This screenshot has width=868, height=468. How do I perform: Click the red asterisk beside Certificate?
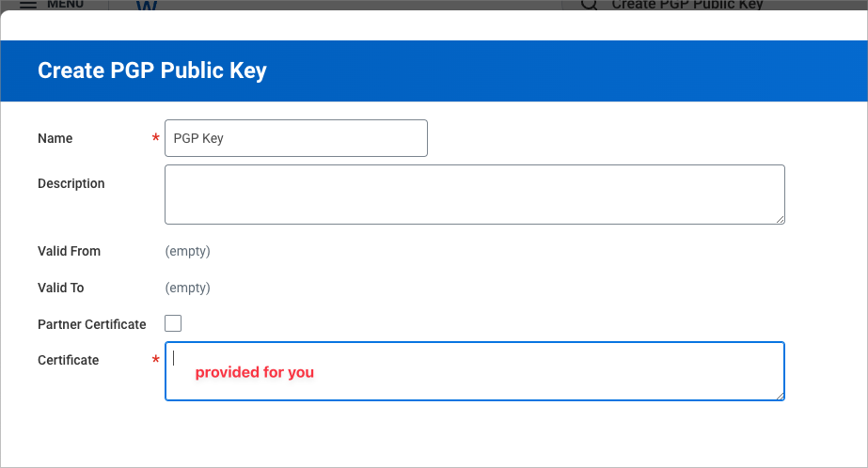[x=155, y=360]
